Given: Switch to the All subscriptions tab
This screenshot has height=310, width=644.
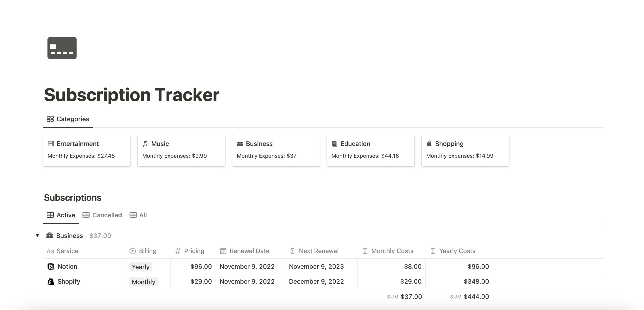Looking at the screenshot, I should click(138, 215).
